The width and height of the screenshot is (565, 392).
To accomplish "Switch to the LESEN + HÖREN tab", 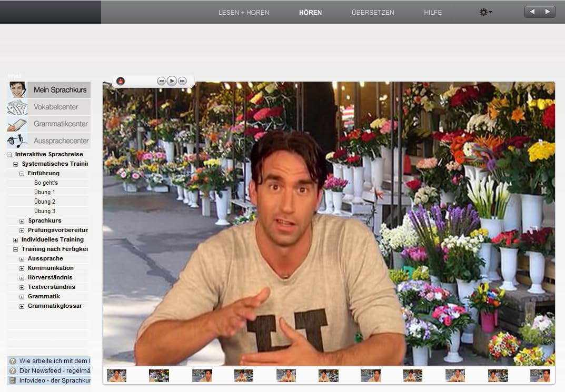I will 244,13.
